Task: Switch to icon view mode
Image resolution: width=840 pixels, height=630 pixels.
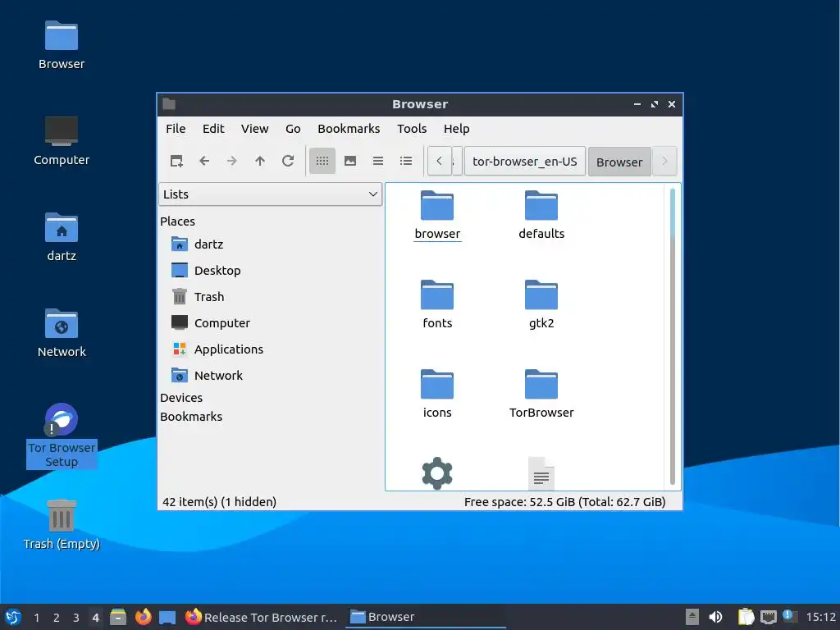Action: point(322,161)
